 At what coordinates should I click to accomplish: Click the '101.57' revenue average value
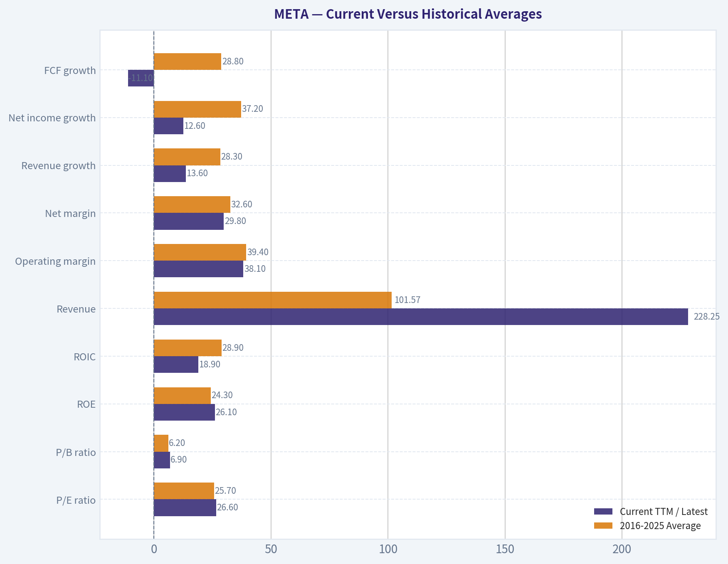[407, 300]
